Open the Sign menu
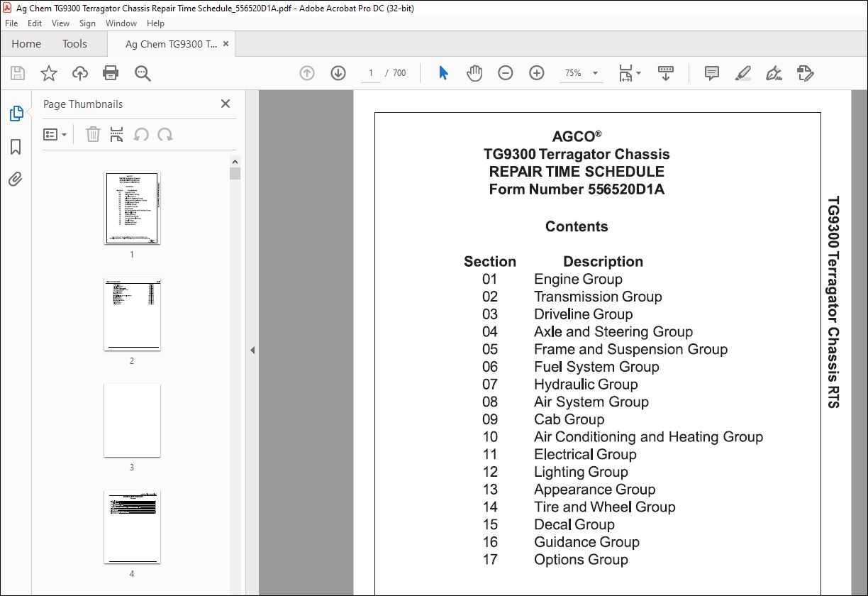Image resolution: width=868 pixels, height=596 pixels. click(x=87, y=23)
